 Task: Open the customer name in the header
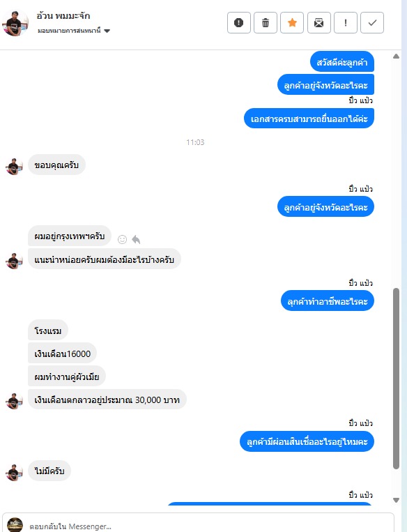coord(63,16)
